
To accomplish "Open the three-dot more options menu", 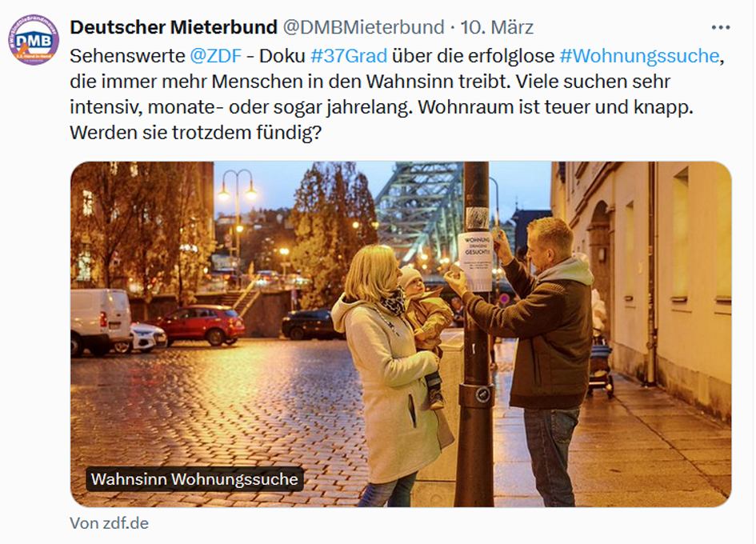I will click(720, 27).
